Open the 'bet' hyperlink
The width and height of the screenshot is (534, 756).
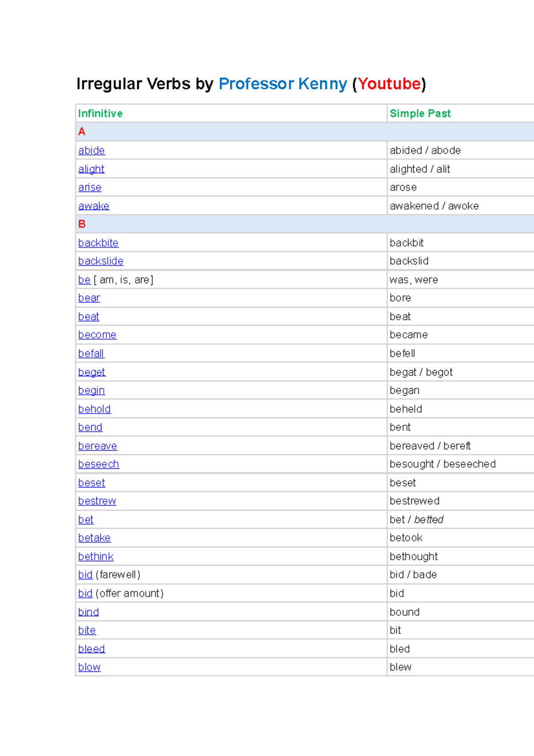(x=85, y=520)
